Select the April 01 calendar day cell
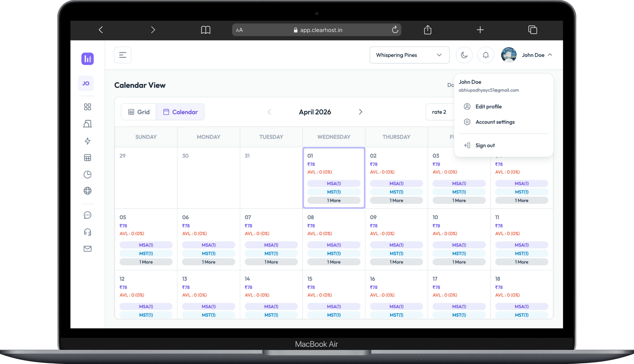The image size is (634, 364). (334, 178)
